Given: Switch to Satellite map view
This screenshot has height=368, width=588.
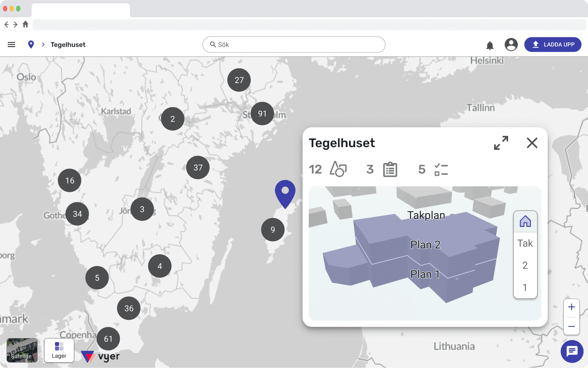Looking at the screenshot, I should click(22, 350).
